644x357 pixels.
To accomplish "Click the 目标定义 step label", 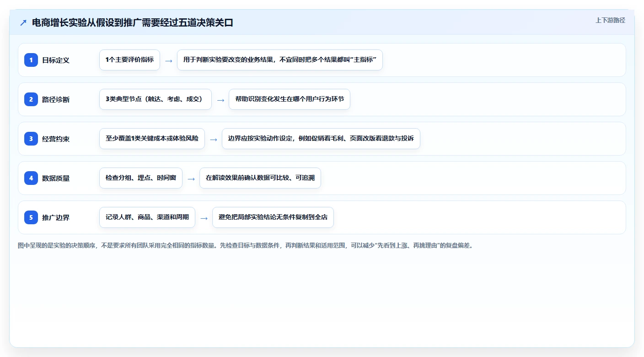I will pos(56,60).
